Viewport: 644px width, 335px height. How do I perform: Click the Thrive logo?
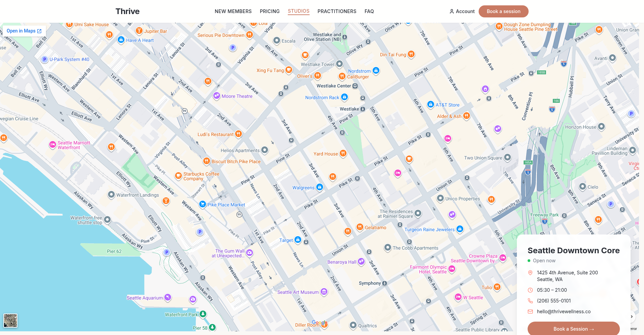pyautogui.click(x=127, y=11)
